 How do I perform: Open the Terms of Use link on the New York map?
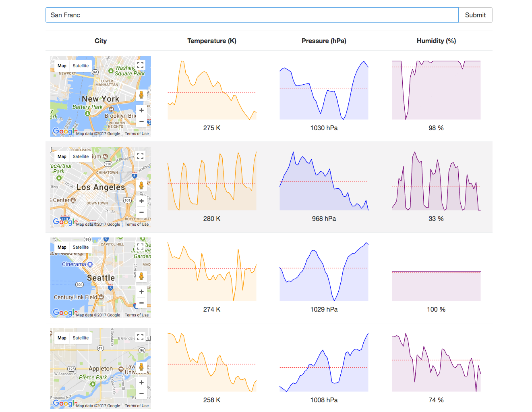137,133
